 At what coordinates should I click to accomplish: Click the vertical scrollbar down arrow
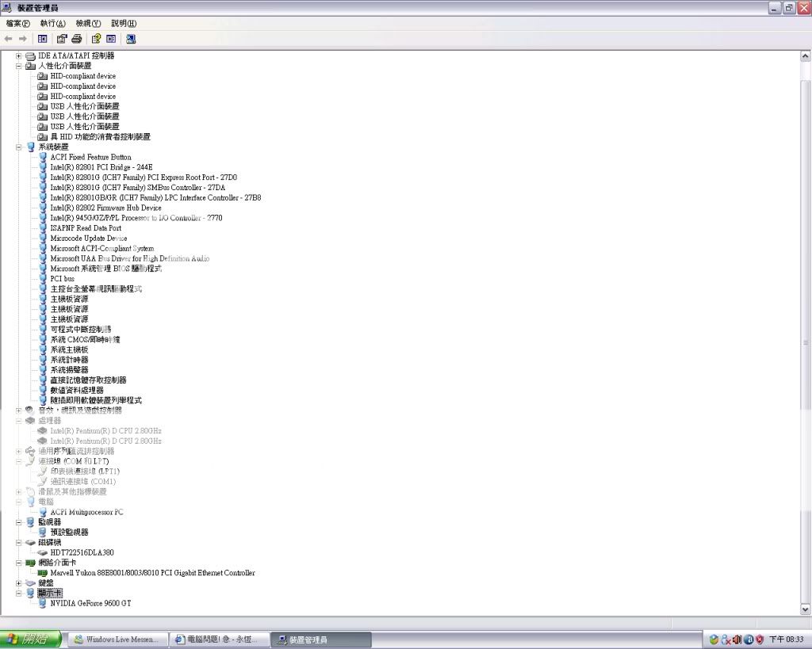[x=806, y=609]
